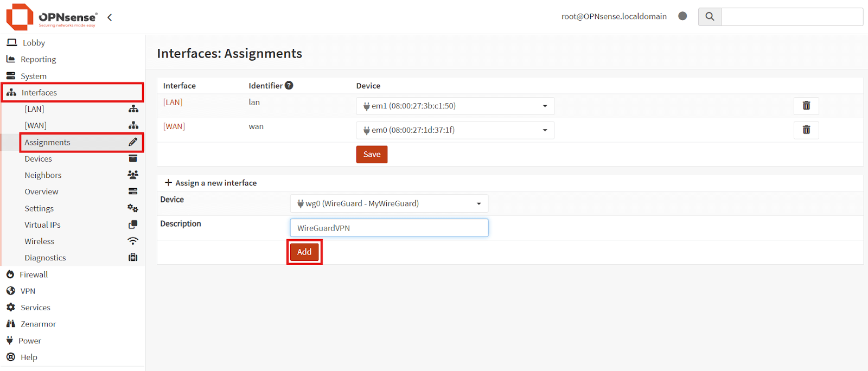This screenshot has width=868, height=371.
Task: Click the Identifier help question mark icon
Action: (289, 85)
